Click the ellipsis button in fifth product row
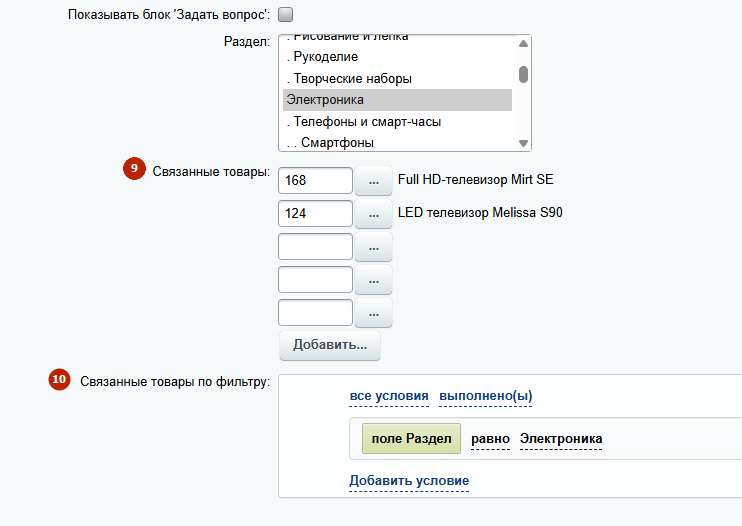The image size is (742, 526). point(374,313)
